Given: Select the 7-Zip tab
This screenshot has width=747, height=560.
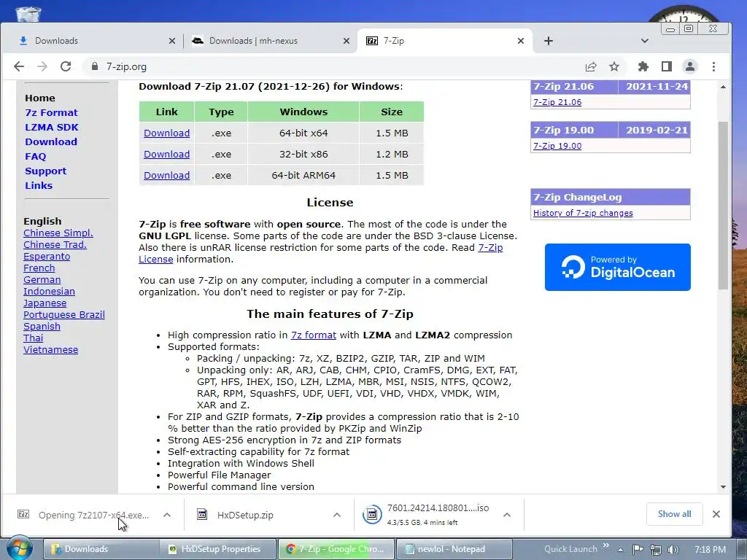Looking at the screenshot, I should (444, 41).
